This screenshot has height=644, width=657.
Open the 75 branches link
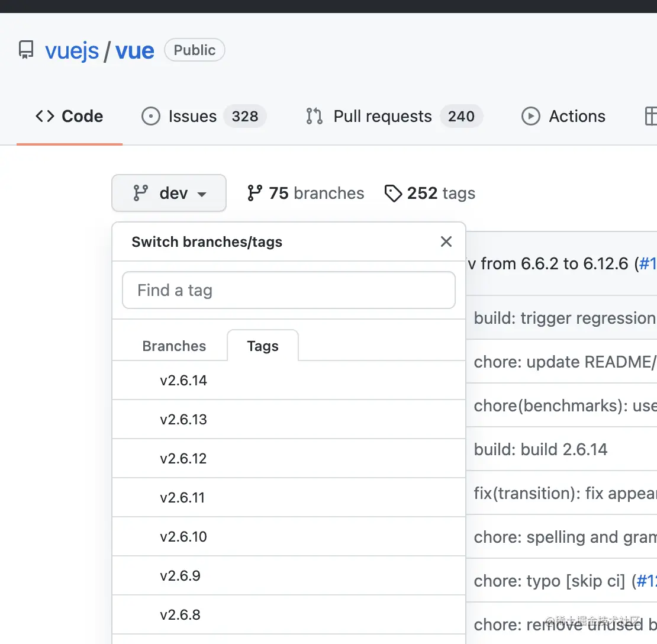click(x=305, y=193)
